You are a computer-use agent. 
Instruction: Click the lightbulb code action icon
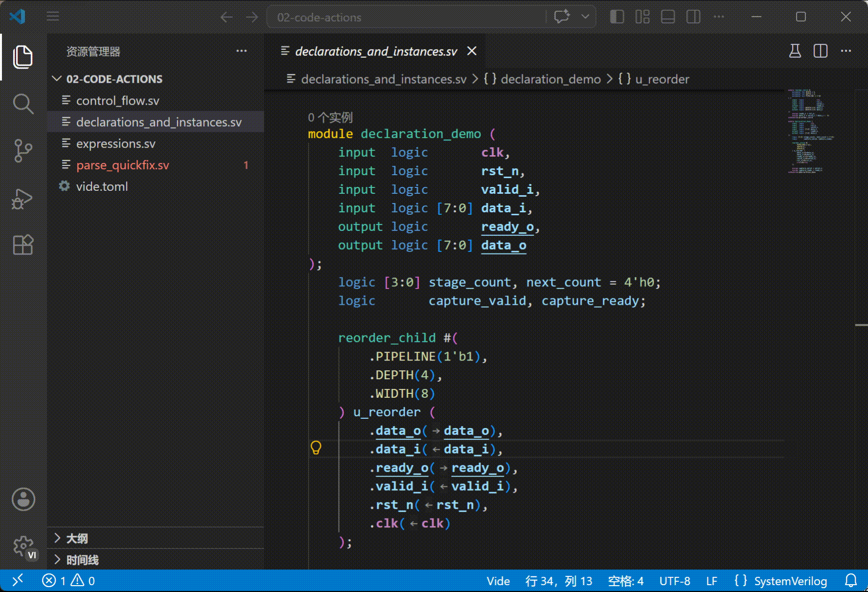[316, 448]
